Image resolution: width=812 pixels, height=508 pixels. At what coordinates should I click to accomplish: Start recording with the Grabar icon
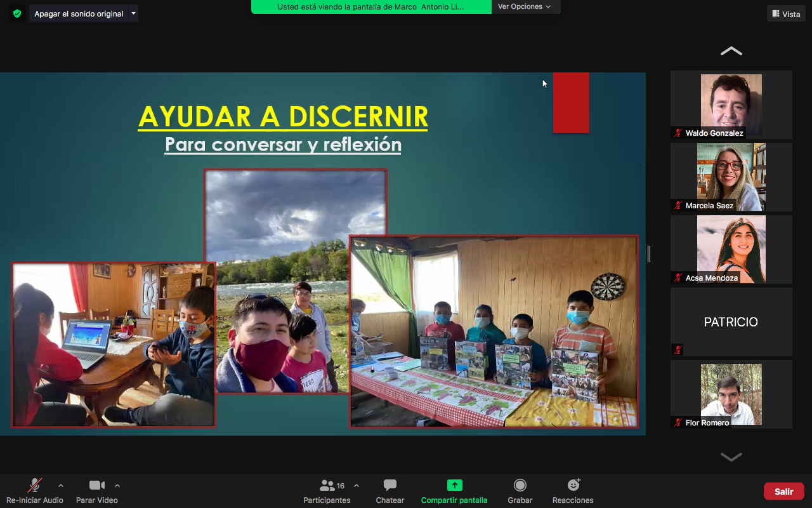(520, 486)
